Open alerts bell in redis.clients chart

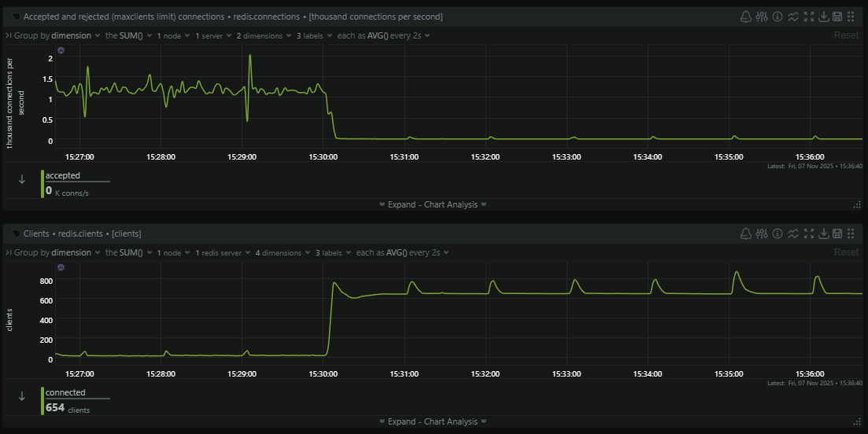[x=746, y=234]
